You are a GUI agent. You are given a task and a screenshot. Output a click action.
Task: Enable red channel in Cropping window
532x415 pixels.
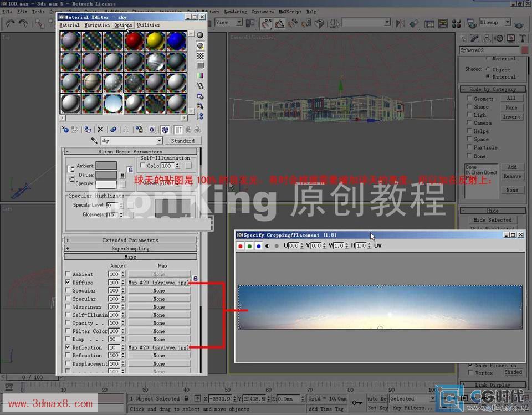[x=240, y=246]
